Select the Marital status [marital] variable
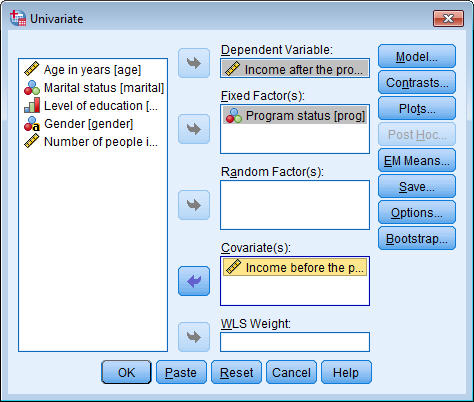 [x=94, y=88]
